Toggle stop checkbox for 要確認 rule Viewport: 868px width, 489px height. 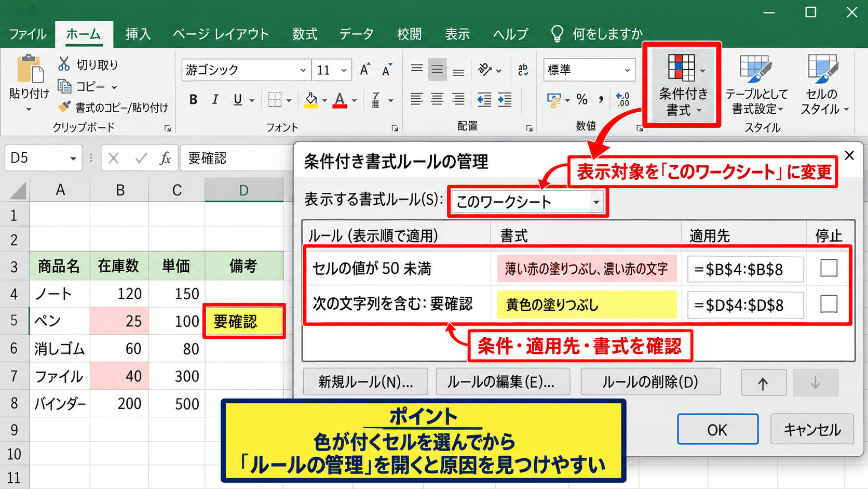[829, 303]
